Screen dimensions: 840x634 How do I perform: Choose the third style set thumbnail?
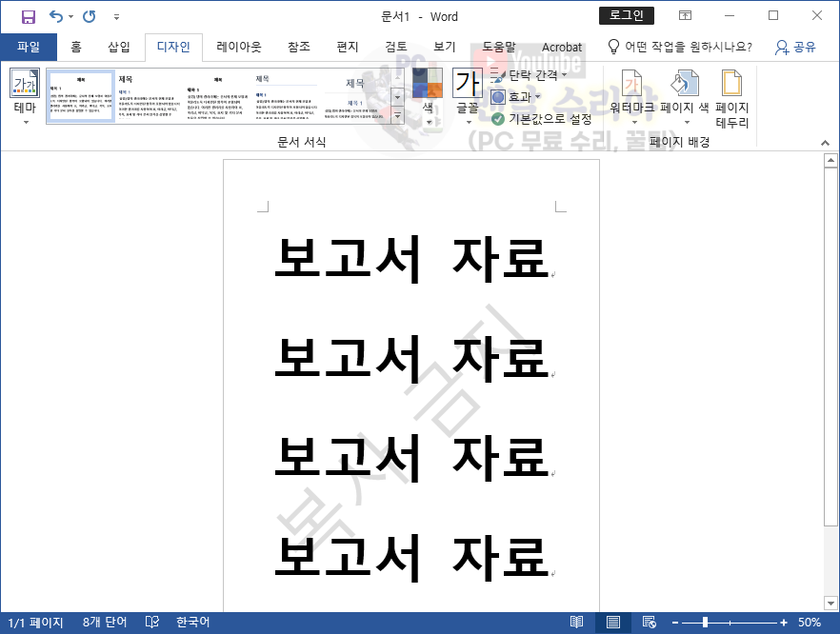pyautogui.click(x=218, y=96)
